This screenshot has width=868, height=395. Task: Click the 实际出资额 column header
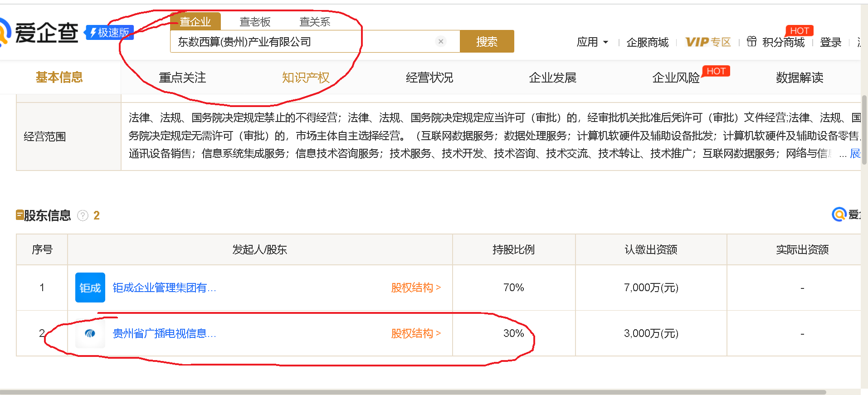click(802, 249)
